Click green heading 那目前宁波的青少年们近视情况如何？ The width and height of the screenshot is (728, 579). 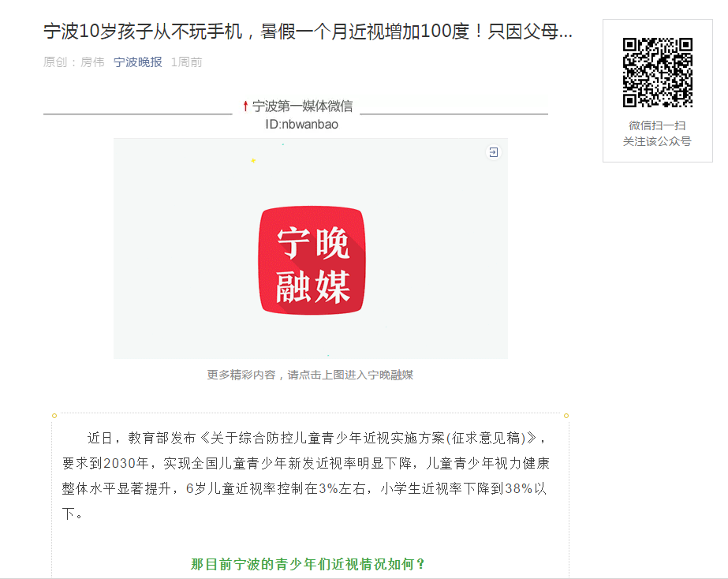[x=308, y=564]
